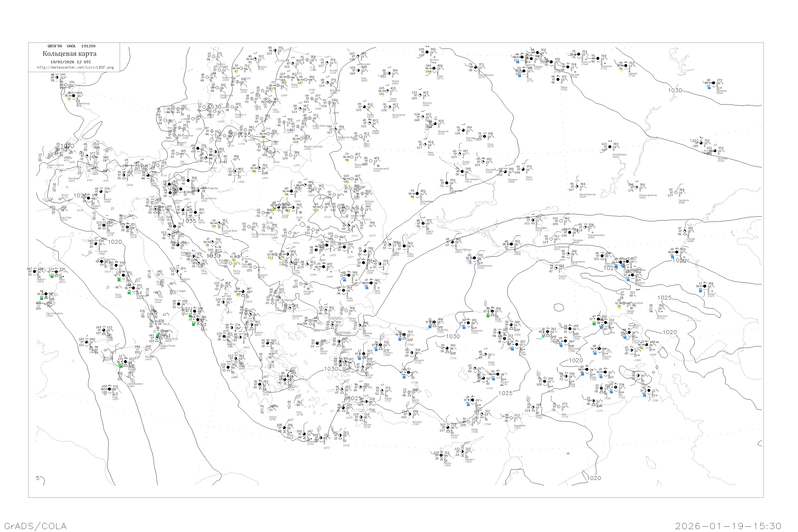The width and height of the screenshot is (798, 532).
Task: Click the Erzurum station circle symbol
Action: click(x=599, y=348)
